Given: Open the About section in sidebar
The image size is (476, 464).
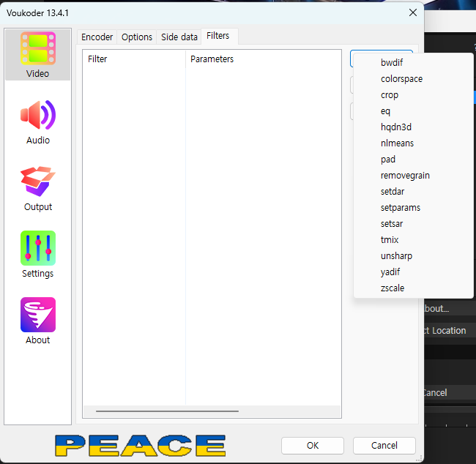Looking at the screenshot, I should (37, 321).
